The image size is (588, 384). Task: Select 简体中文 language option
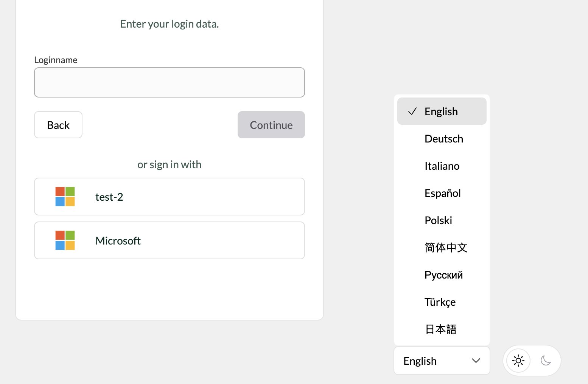446,248
